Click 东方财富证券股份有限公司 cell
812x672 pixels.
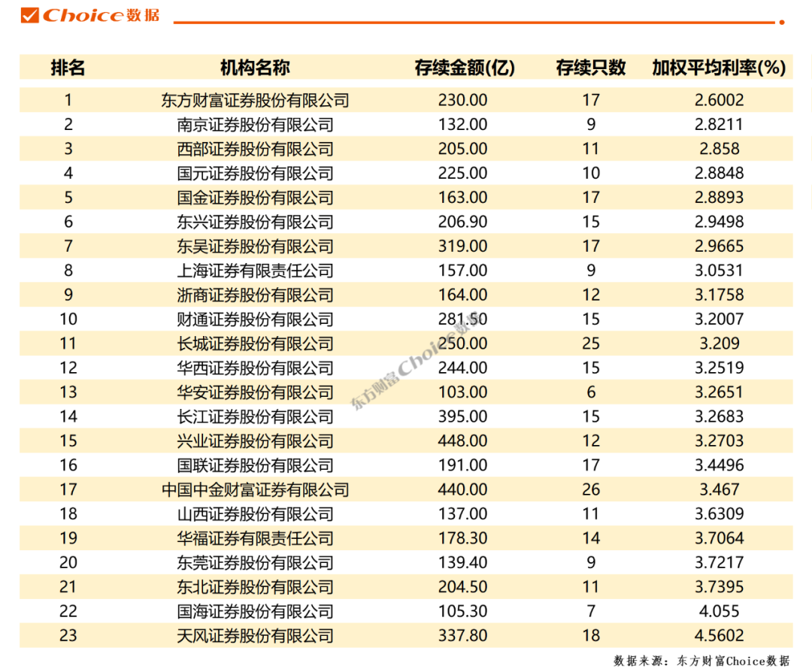(x=255, y=100)
